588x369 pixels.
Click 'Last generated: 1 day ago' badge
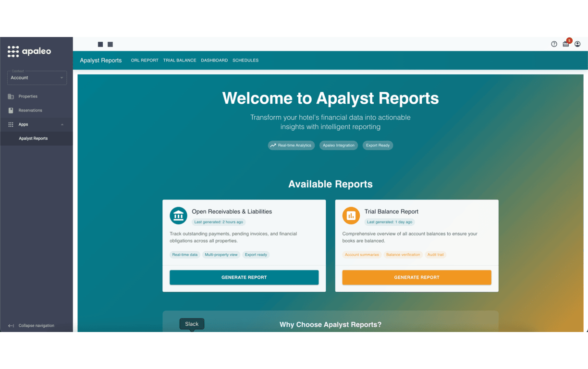coord(390,222)
